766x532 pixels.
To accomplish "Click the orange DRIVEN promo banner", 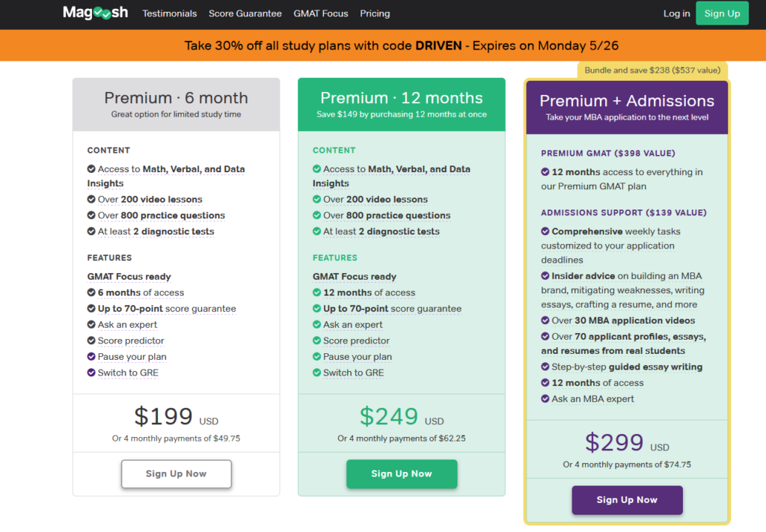I will pyautogui.click(x=383, y=46).
